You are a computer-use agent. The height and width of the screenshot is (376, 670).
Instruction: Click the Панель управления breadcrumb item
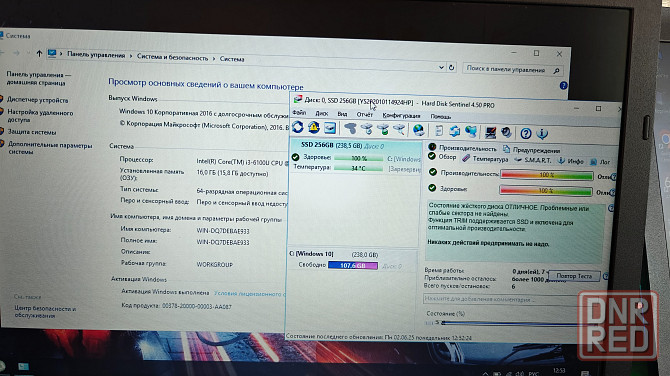pyautogui.click(x=96, y=55)
